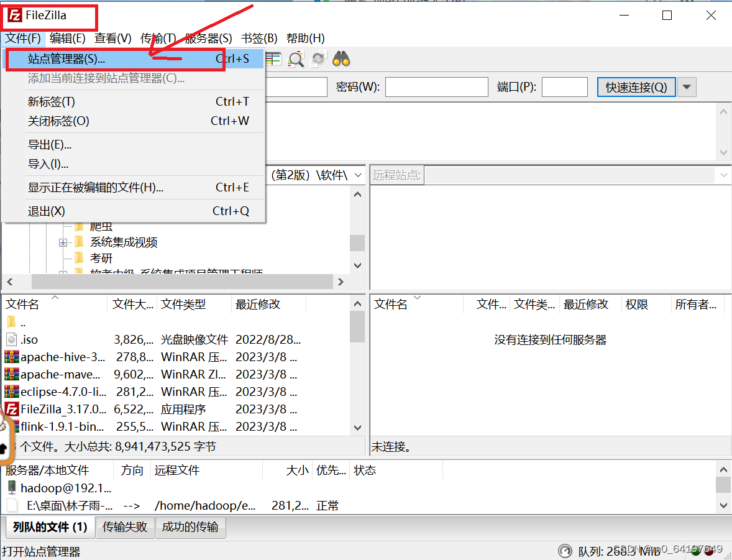Toggle synchronized browsing toolbar icon

[318, 59]
